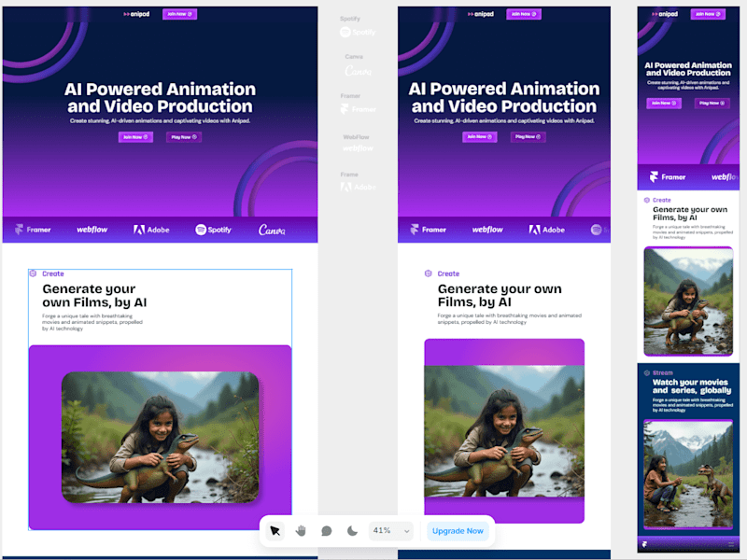This screenshot has width=747, height=560.
Task: Select Framer logo in desktop frame logo strip
Action: (x=33, y=230)
